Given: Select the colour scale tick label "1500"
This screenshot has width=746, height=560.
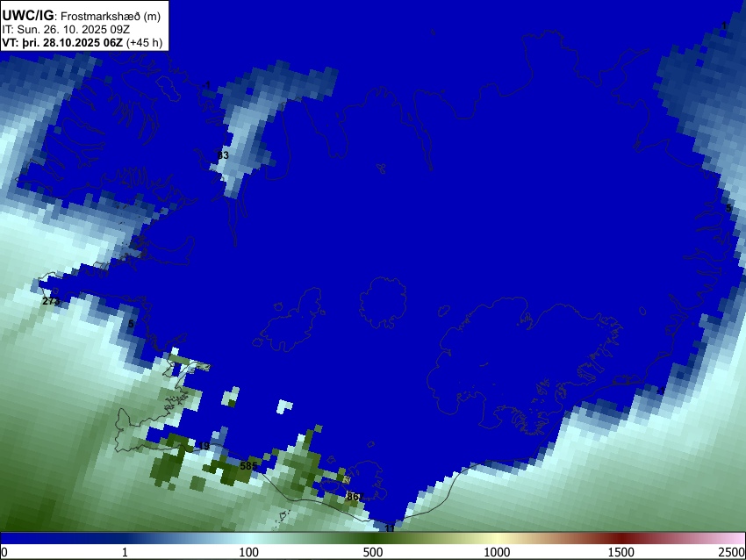Looking at the screenshot, I should coord(621,552).
